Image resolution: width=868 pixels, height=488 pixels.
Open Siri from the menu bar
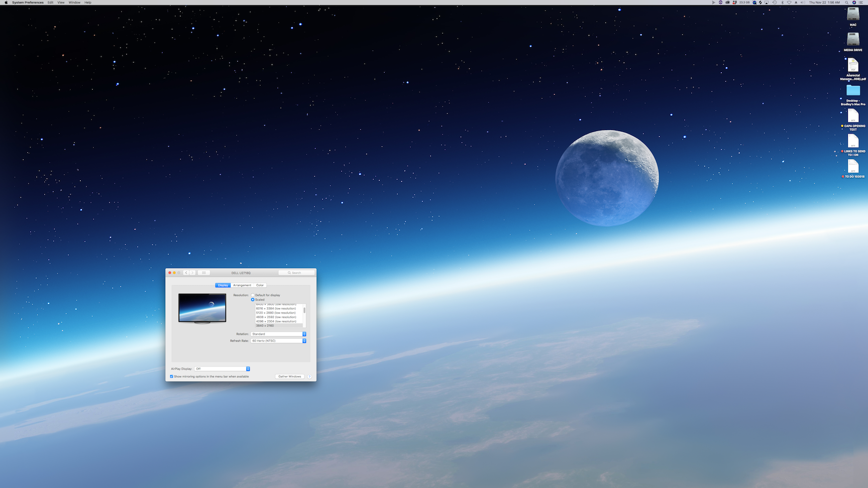coord(854,3)
